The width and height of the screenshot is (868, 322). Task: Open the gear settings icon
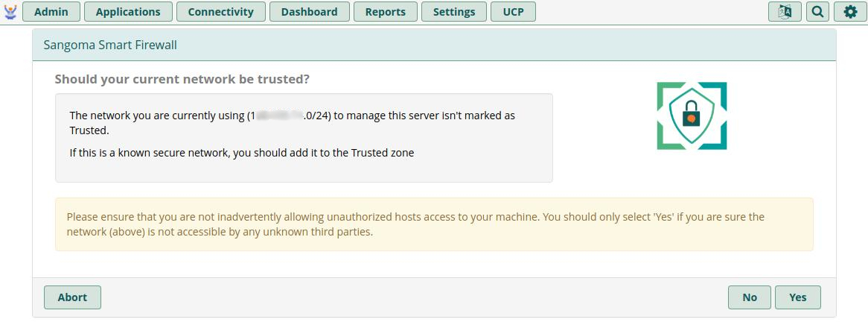[850, 12]
